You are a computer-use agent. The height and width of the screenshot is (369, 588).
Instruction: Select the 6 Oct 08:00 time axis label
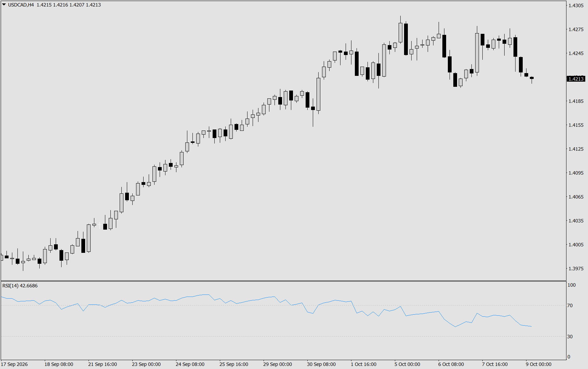(x=451, y=364)
